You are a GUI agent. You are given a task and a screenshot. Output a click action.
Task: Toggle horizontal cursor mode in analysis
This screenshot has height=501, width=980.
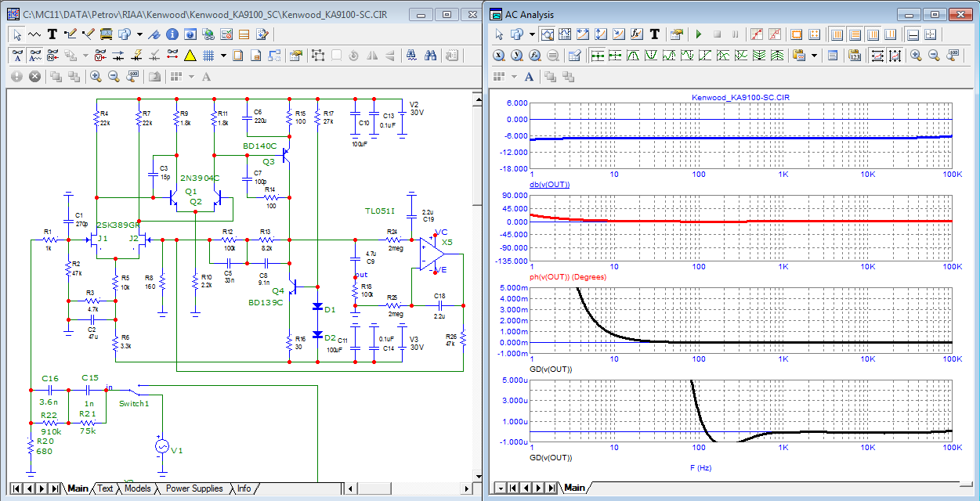click(x=913, y=34)
